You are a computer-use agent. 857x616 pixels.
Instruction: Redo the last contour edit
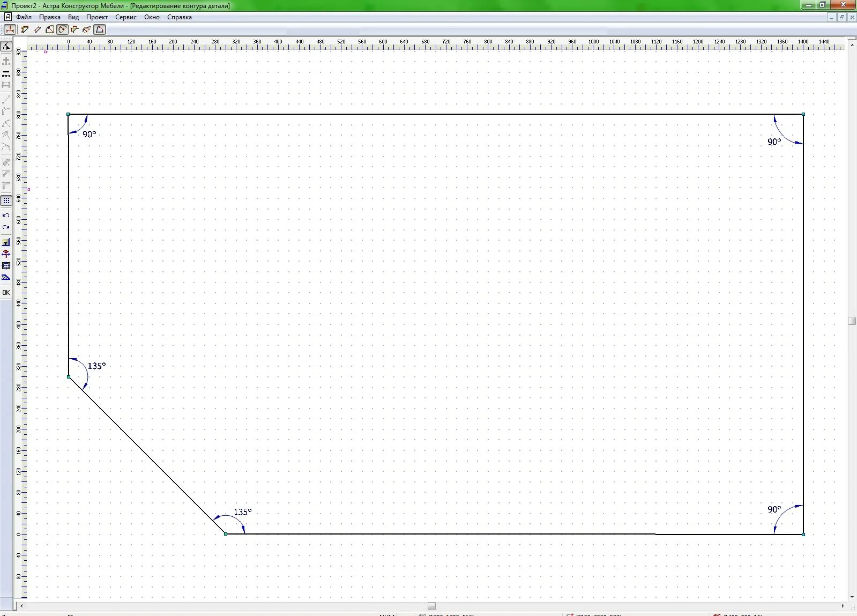tap(6, 227)
